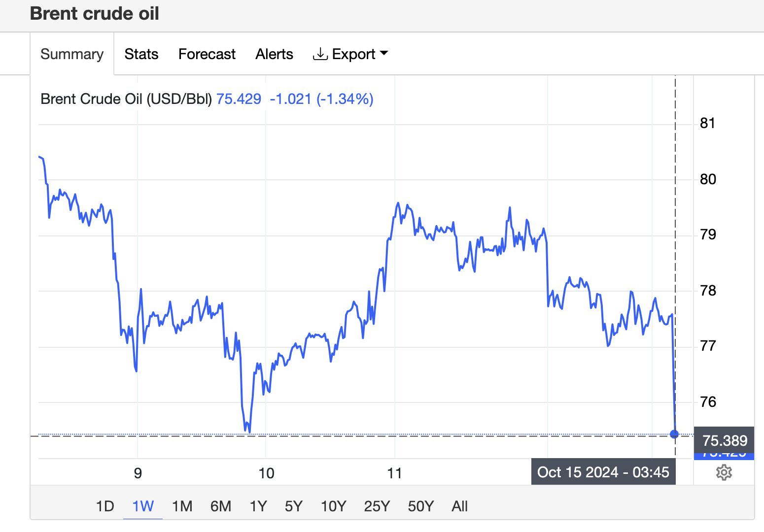This screenshot has height=532, width=764.
Task: Click the -1.021 (-1.34%) change value
Action: pyautogui.click(x=322, y=99)
